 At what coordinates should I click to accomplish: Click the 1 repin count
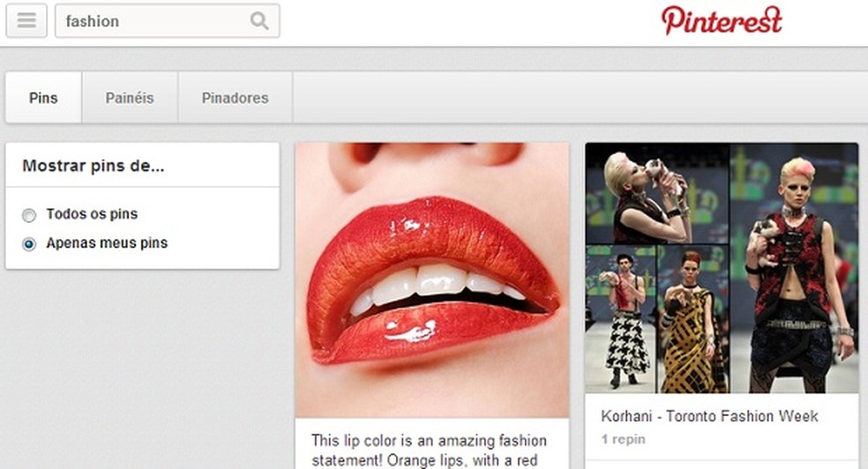(x=624, y=439)
